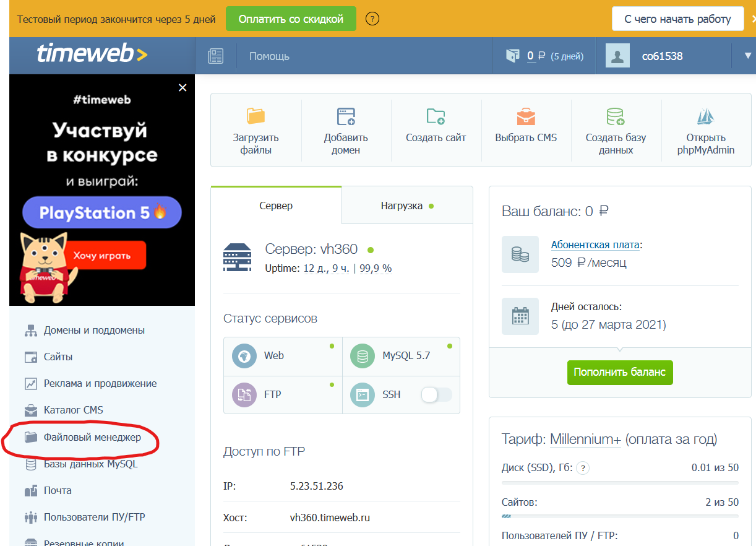Click the file manager folder icon

pos(31,438)
